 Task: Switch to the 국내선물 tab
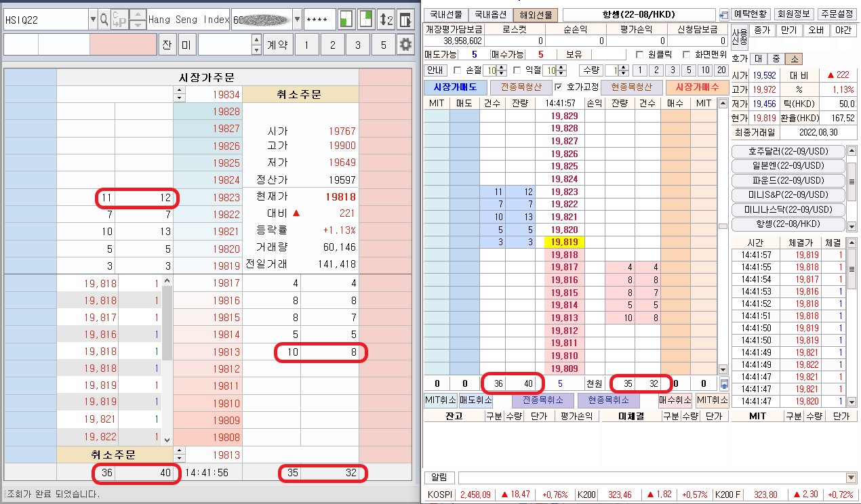pos(445,14)
